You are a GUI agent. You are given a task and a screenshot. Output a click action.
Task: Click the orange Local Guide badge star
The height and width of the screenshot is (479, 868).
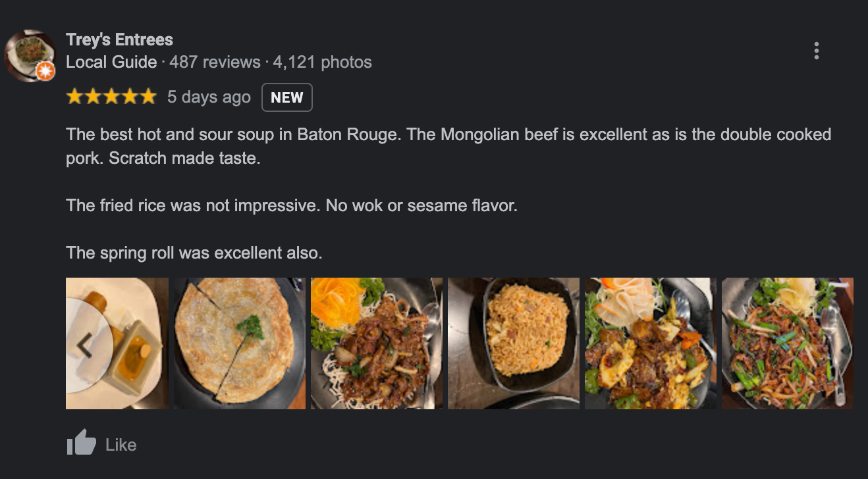45,71
